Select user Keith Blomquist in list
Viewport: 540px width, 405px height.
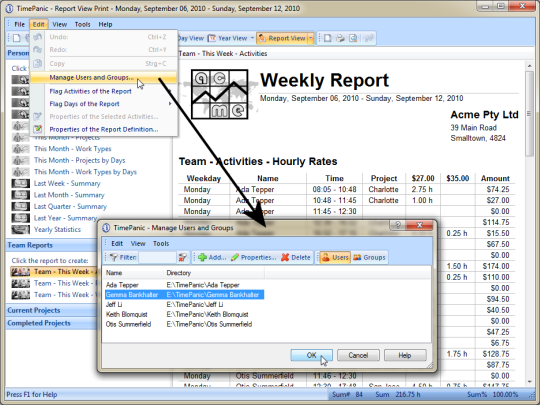185,314
